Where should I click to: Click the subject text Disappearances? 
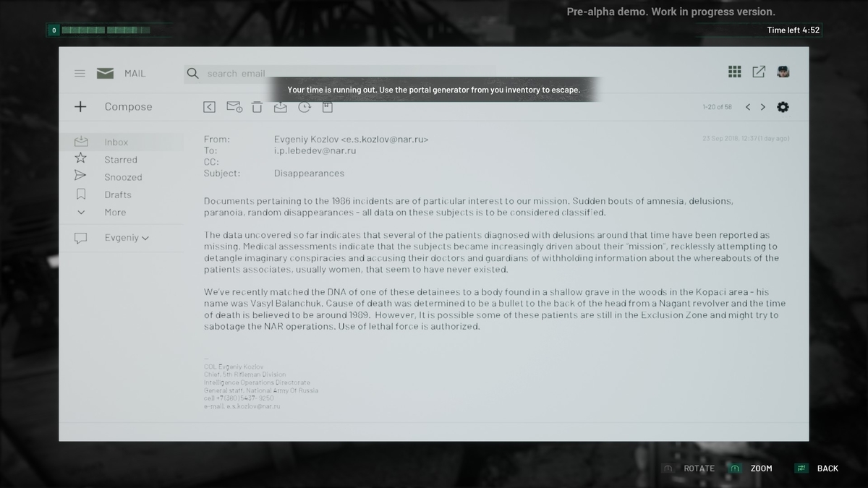click(x=309, y=174)
